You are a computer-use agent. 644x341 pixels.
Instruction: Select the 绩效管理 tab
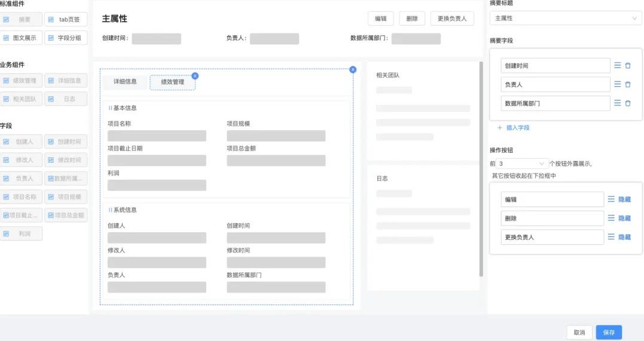pos(172,82)
